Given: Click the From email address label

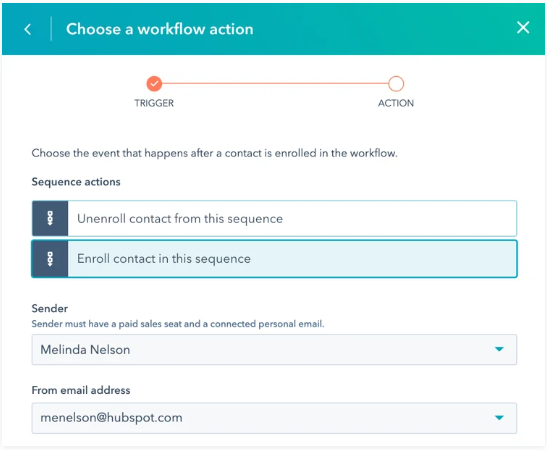Looking at the screenshot, I should (81, 390).
